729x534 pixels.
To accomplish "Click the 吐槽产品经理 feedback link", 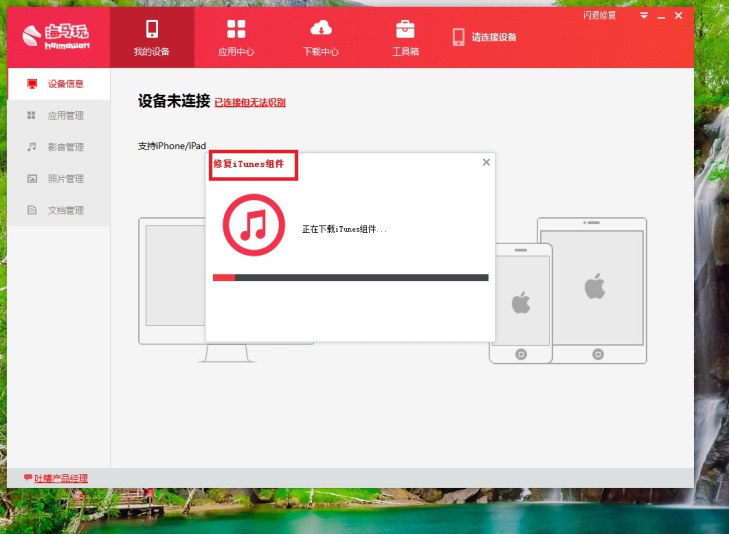I will coord(61,478).
